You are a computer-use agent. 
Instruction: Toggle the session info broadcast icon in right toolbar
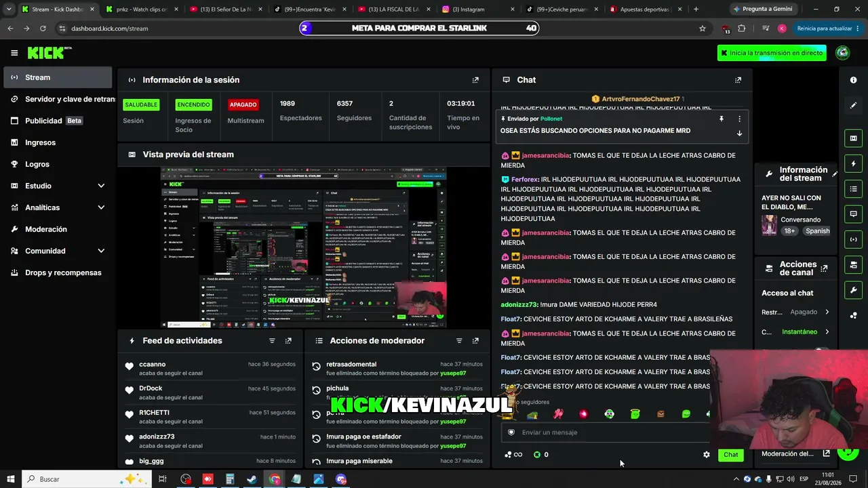pos(854,239)
